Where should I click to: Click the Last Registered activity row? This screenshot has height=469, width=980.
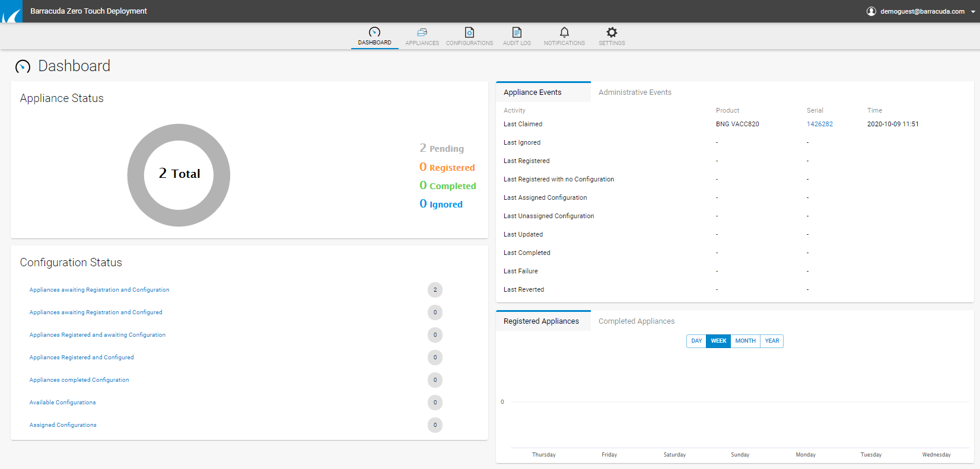[734, 161]
